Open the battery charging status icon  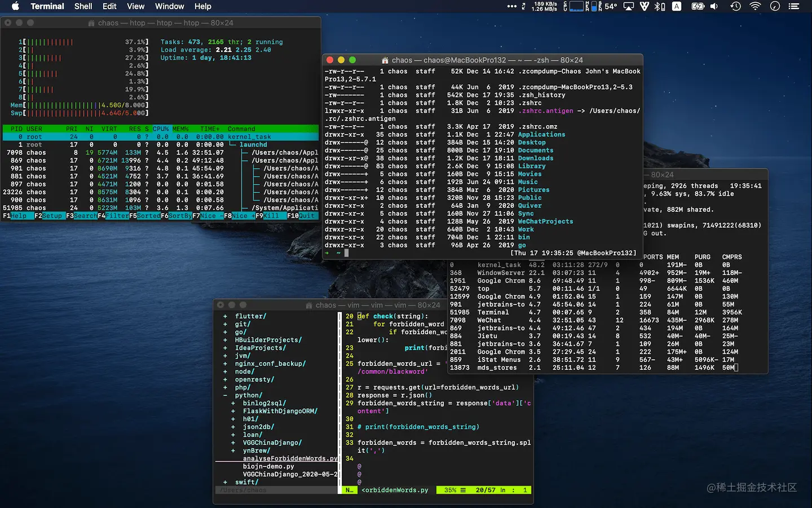pyautogui.click(x=698, y=6)
